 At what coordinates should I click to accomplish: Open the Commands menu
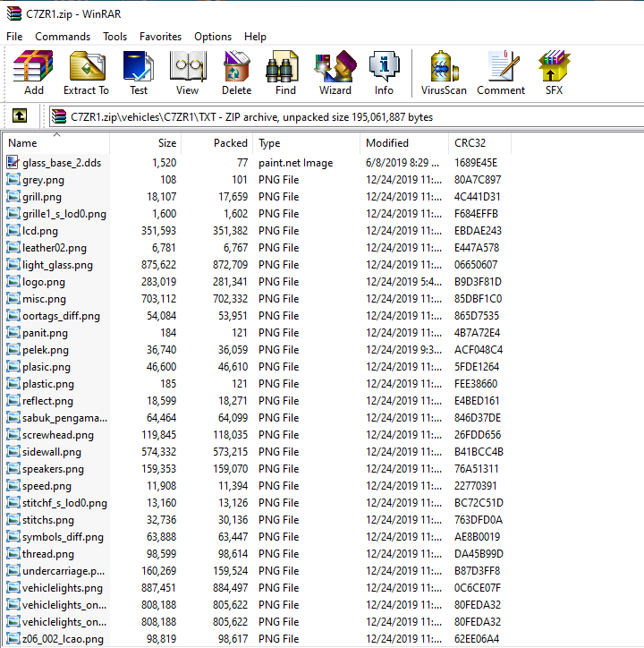pos(63,37)
